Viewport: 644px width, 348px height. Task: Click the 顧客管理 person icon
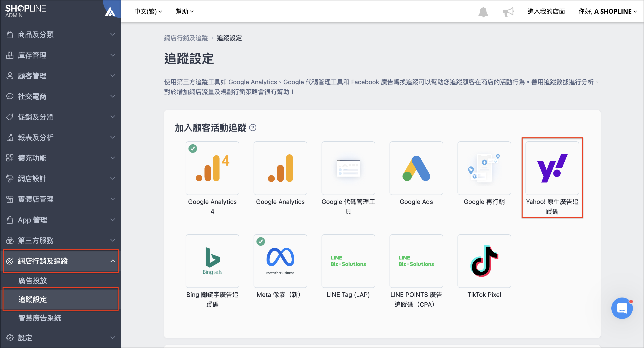click(10, 76)
